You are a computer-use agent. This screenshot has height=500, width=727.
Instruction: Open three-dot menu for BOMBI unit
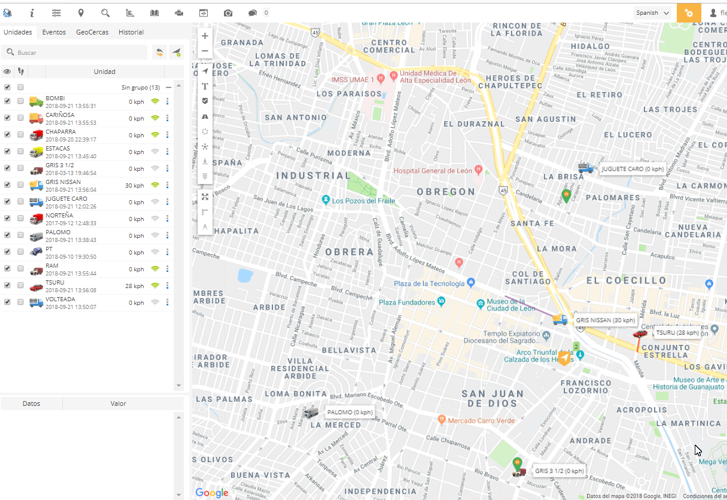pos(167,102)
